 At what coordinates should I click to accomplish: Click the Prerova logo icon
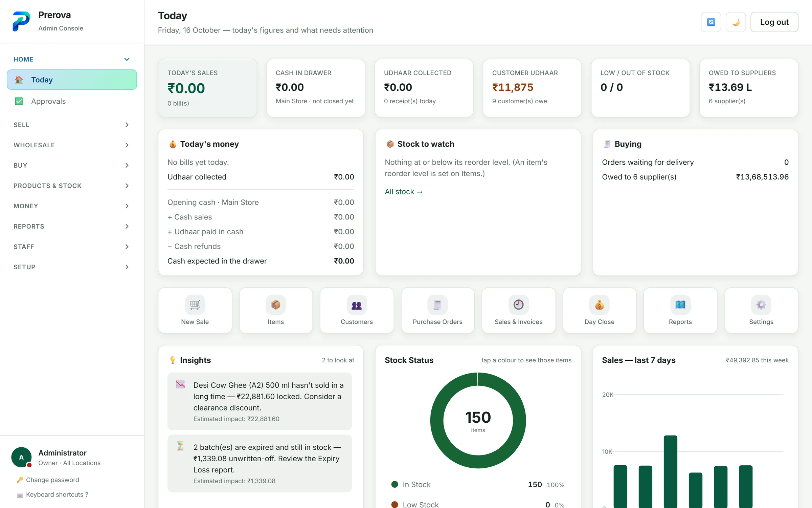[21, 21]
